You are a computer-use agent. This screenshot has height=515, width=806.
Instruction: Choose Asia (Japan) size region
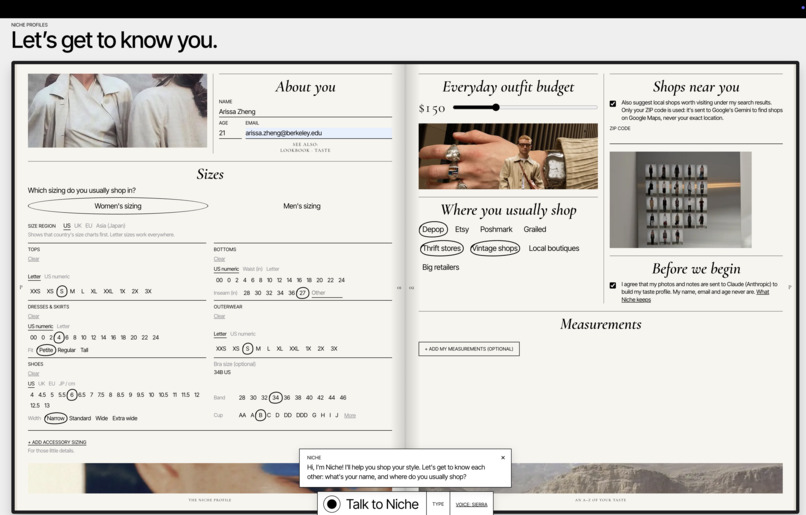click(x=111, y=226)
